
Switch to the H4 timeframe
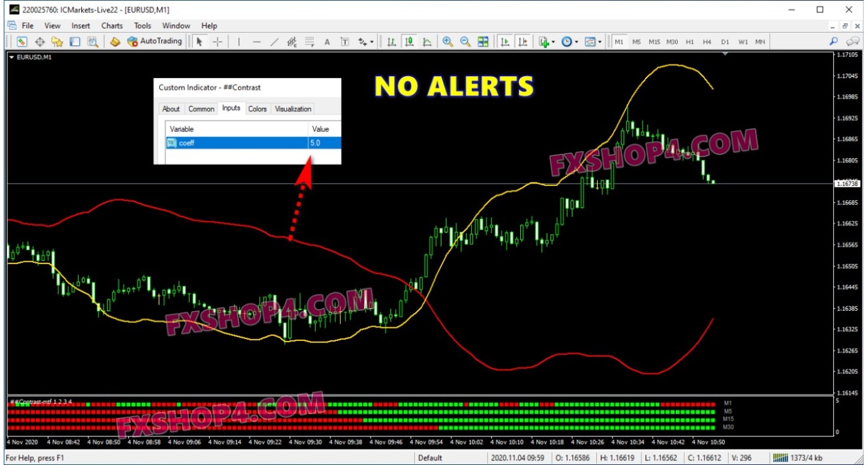(x=707, y=42)
